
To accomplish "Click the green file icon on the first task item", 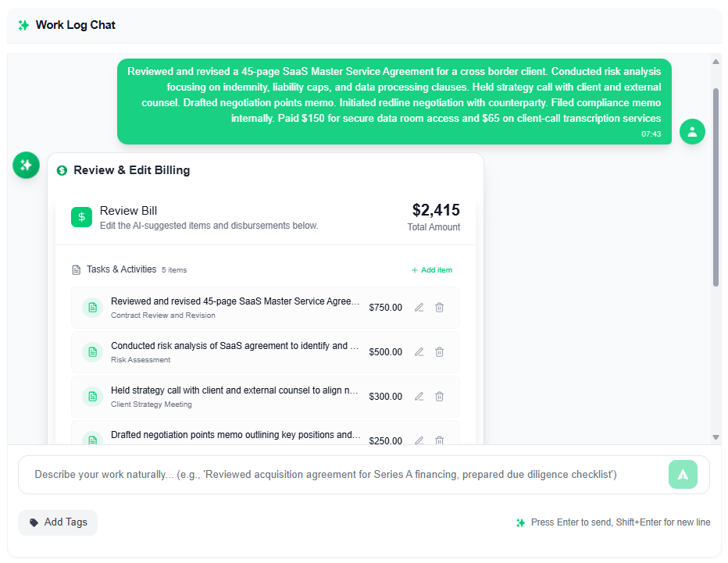I will pyautogui.click(x=92, y=307).
